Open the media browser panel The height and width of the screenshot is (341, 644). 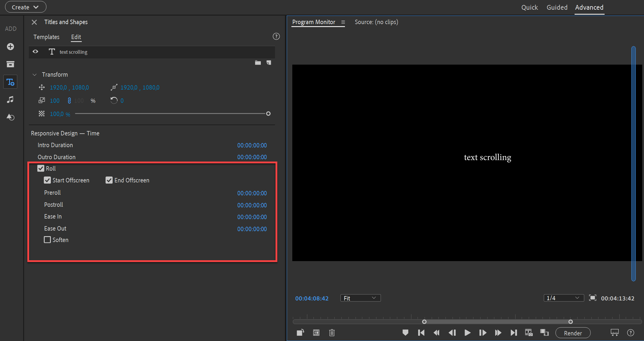click(x=10, y=64)
